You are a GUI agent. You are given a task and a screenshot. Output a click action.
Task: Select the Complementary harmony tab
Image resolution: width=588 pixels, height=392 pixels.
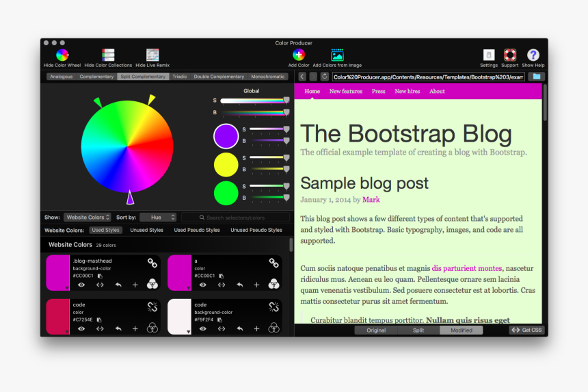click(96, 77)
